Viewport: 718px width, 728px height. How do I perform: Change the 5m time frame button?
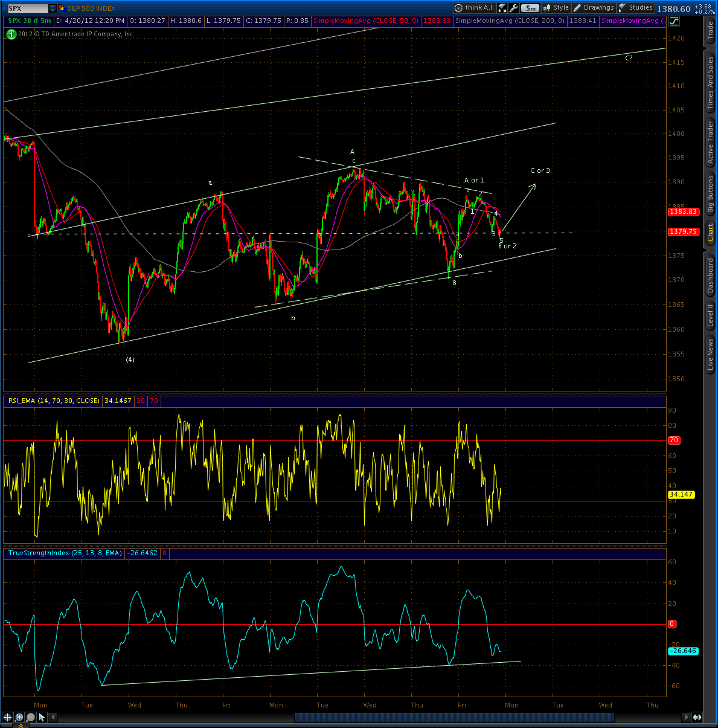coord(530,8)
